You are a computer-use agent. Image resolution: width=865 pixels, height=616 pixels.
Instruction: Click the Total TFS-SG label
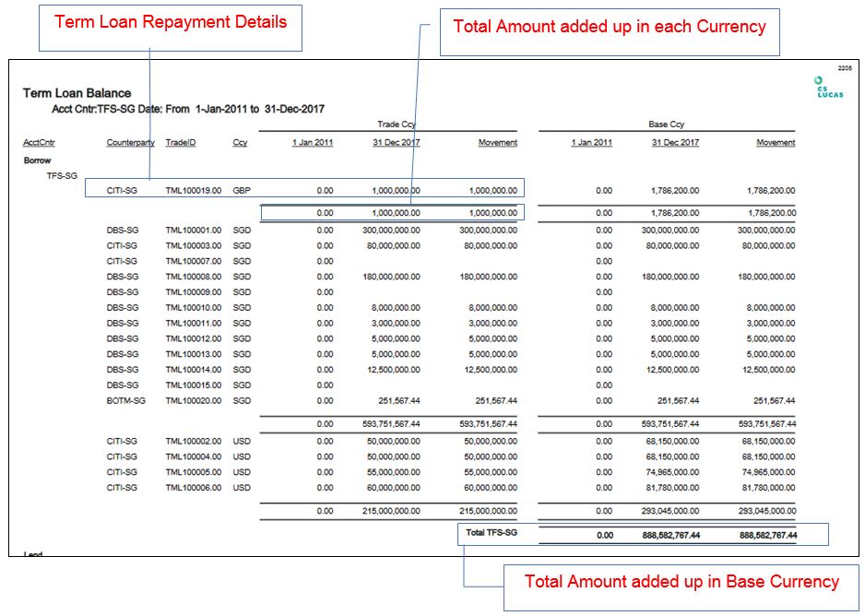click(492, 533)
